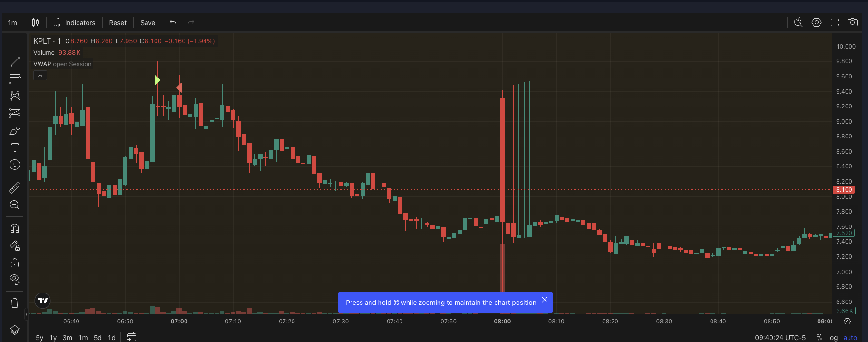Select the trend line drawing tool

[x=15, y=62]
